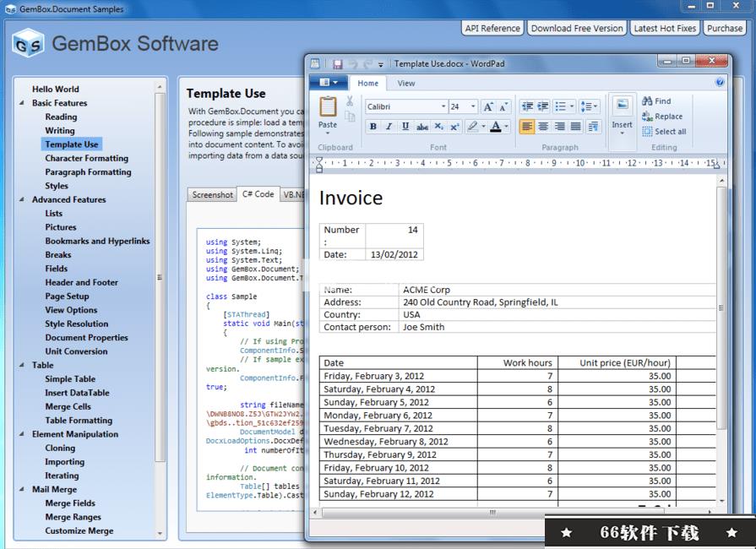The height and width of the screenshot is (549, 756).
Task: Click the Insert picture icon
Action: [622, 105]
